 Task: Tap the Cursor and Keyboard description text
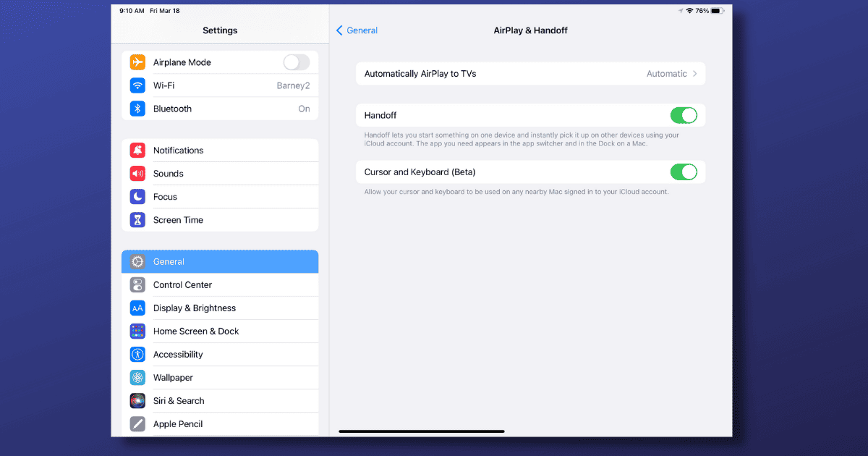(x=516, y=192)
